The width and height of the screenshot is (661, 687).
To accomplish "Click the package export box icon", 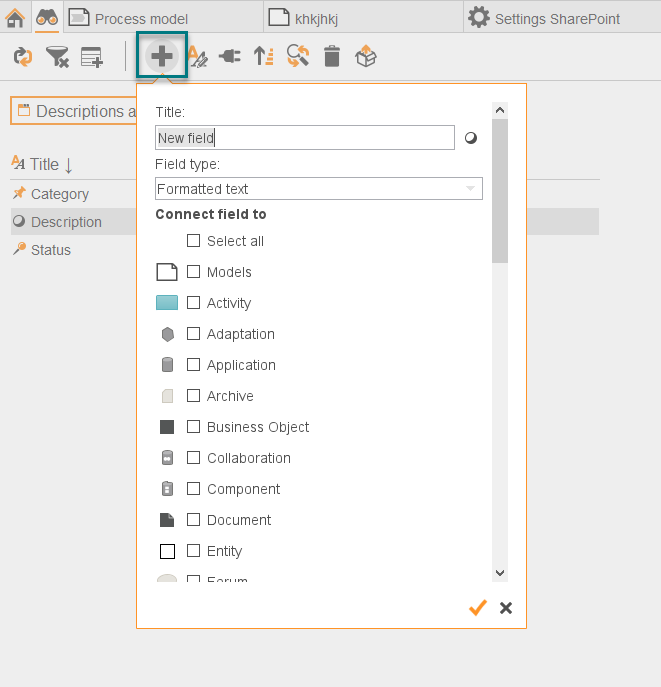I will click(366, 56).
